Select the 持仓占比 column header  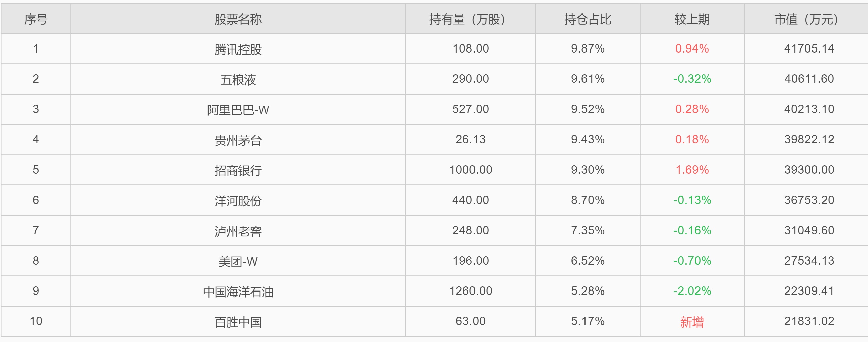coord(588,19)
